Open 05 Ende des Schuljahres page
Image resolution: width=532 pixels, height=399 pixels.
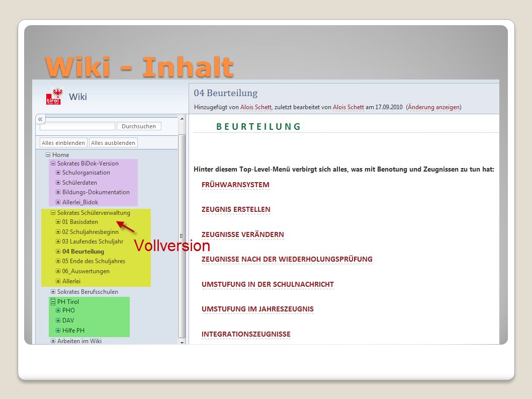(x=94, y=261)
